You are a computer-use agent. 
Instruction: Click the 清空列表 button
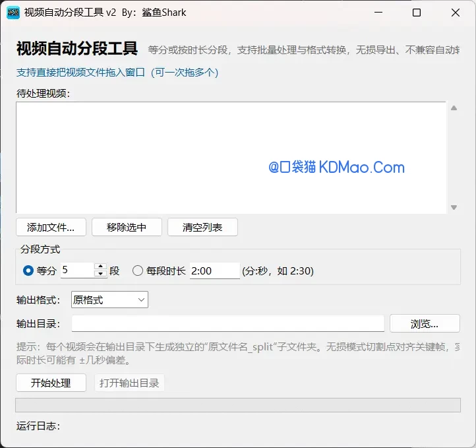202,227
